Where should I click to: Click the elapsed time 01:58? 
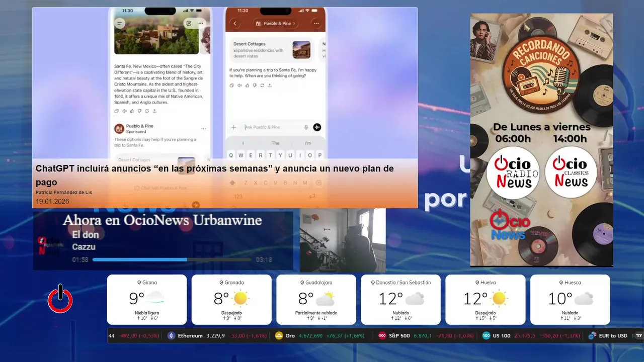(80, 260)
